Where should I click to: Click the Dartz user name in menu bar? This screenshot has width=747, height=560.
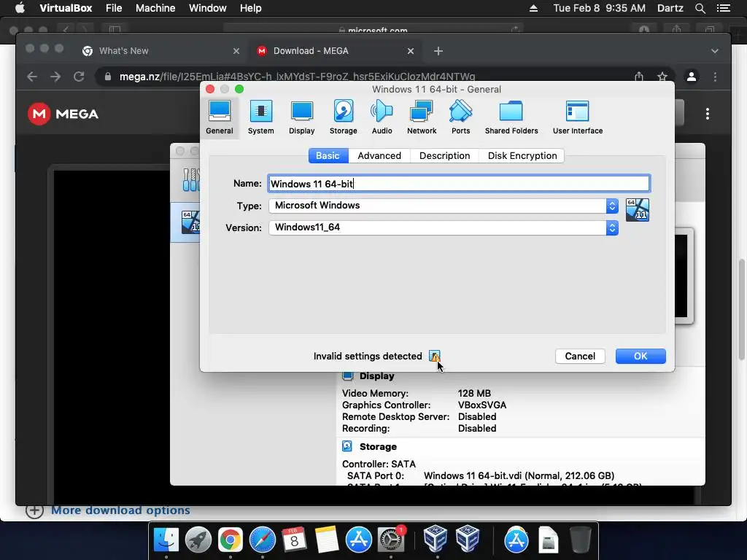[670, 8]
